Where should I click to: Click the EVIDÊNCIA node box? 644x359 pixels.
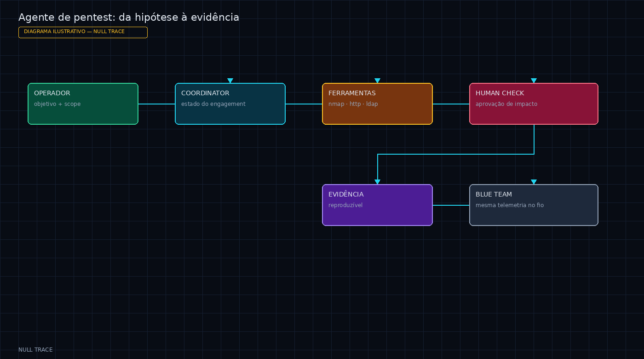(x=377, y=205)
